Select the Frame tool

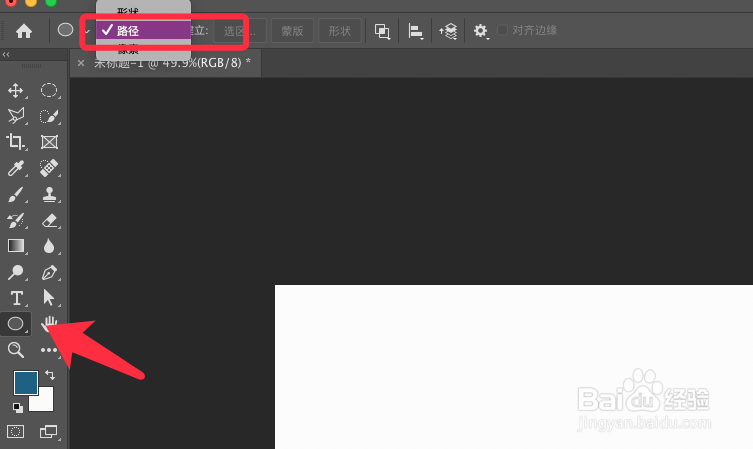pos(49,142)
